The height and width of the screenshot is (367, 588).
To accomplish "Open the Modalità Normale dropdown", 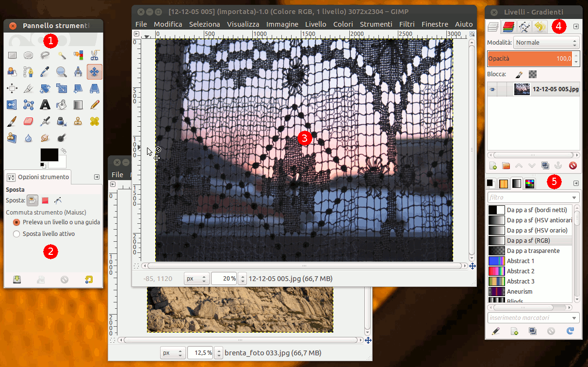I will tap(546, 43).
